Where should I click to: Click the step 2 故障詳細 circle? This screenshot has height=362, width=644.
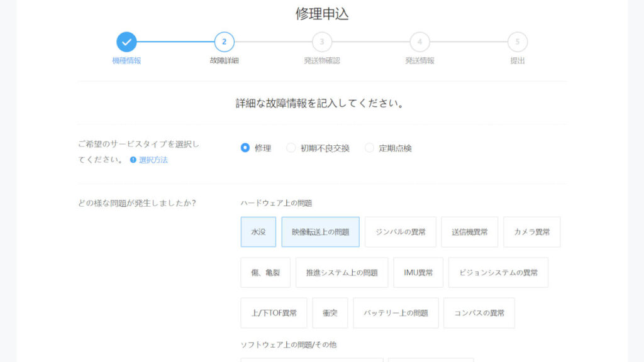point(224,42)
